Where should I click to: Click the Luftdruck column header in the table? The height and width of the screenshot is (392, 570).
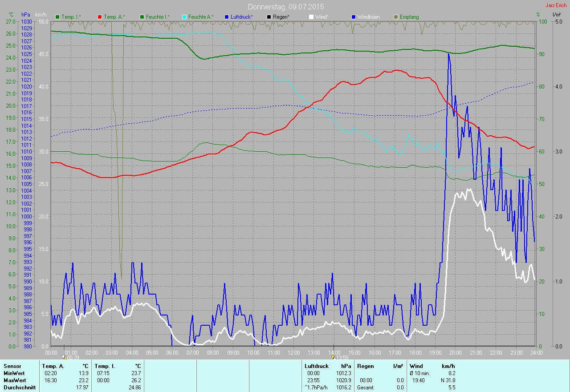[317, 366]
